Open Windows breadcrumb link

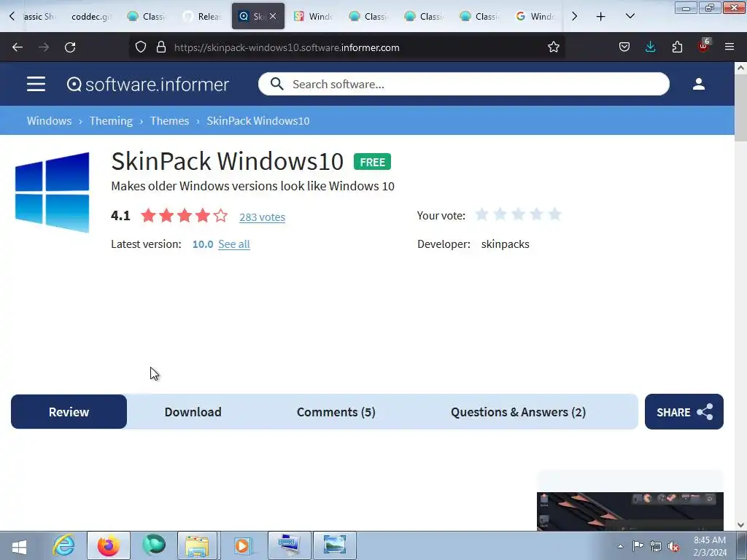coord(49,121)
